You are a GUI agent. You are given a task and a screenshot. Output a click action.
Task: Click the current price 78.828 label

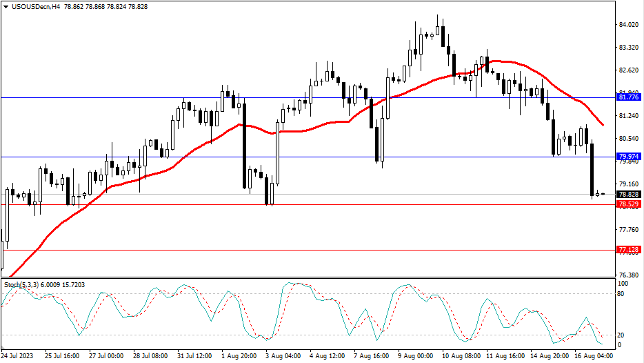[628, 195]
